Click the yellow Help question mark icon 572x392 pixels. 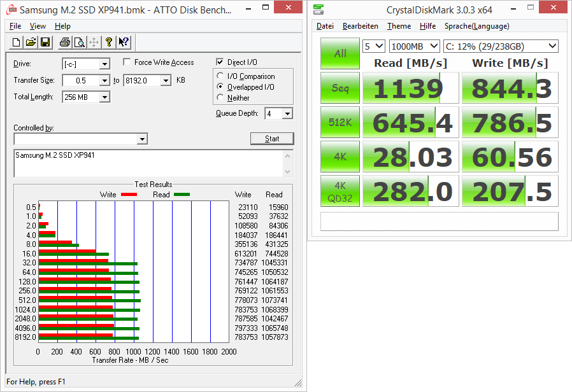(109, 42)
